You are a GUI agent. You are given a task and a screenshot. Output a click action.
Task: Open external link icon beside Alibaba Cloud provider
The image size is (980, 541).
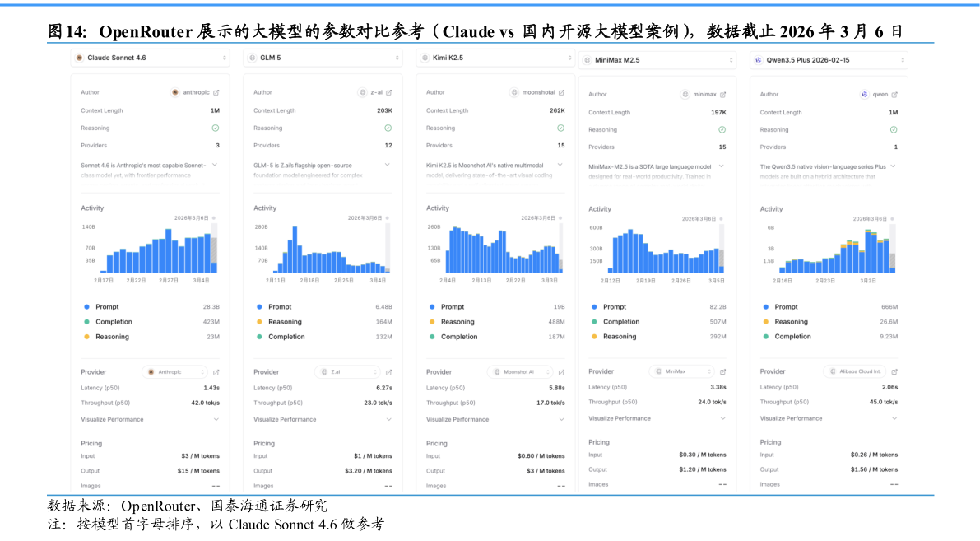[894, 372]
